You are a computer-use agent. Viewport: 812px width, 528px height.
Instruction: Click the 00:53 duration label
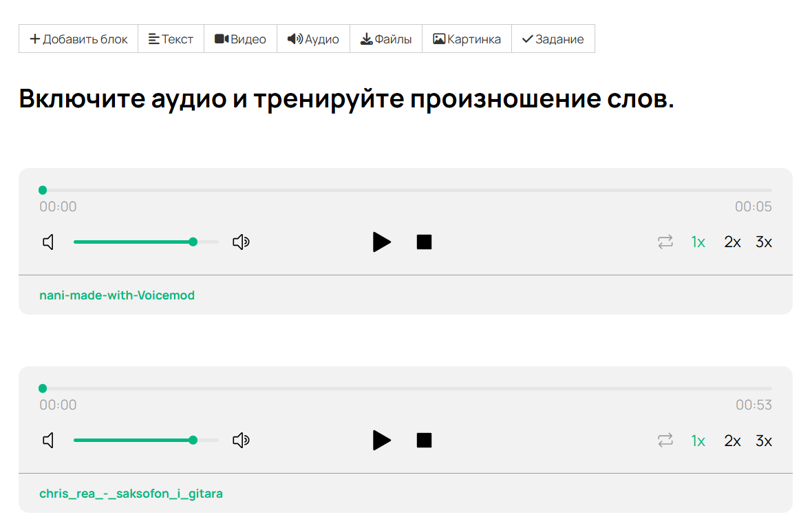point(754,405)
